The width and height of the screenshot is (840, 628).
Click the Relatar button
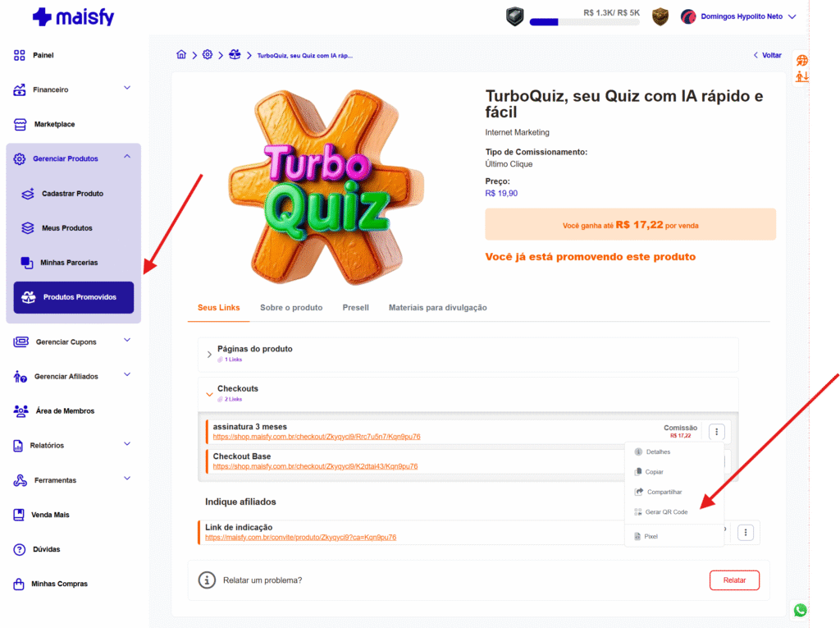[x=734, y=580]
